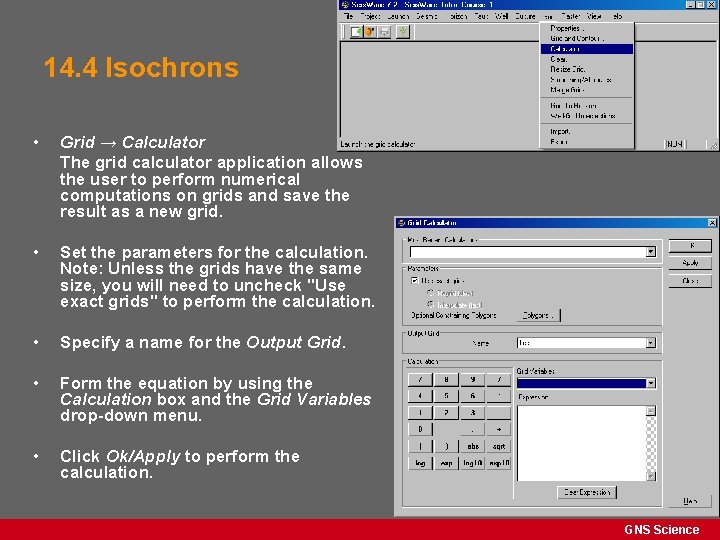Click the Clear Expression button
Image resolution: width=720 pixels, height=540 pixels.
pos(587,492)
